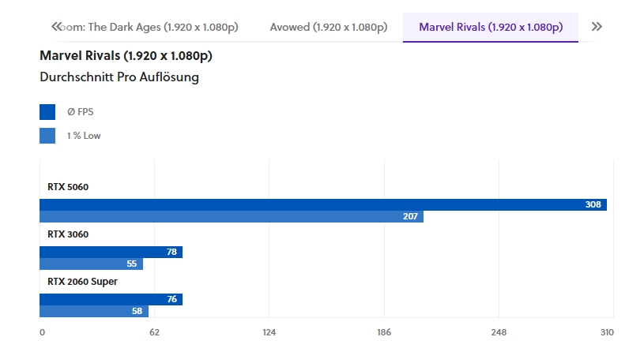The image size is (644, 348).
Task: Click the RTX 5060 row label
Action: click(68, 187)
